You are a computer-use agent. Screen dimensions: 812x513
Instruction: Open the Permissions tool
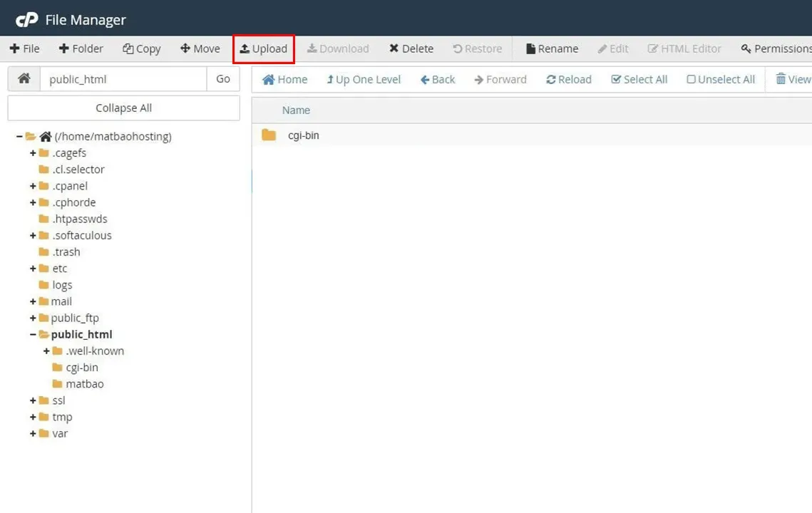(x=776, y=48)
